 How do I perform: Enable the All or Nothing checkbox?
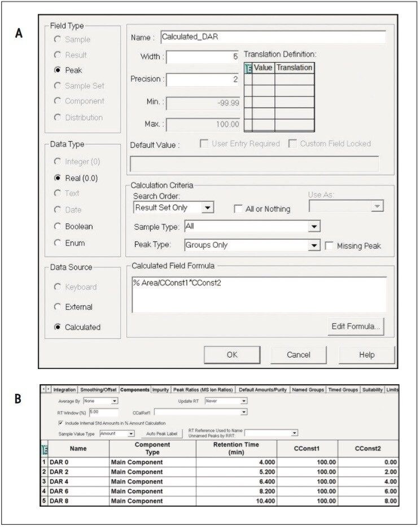238,209
